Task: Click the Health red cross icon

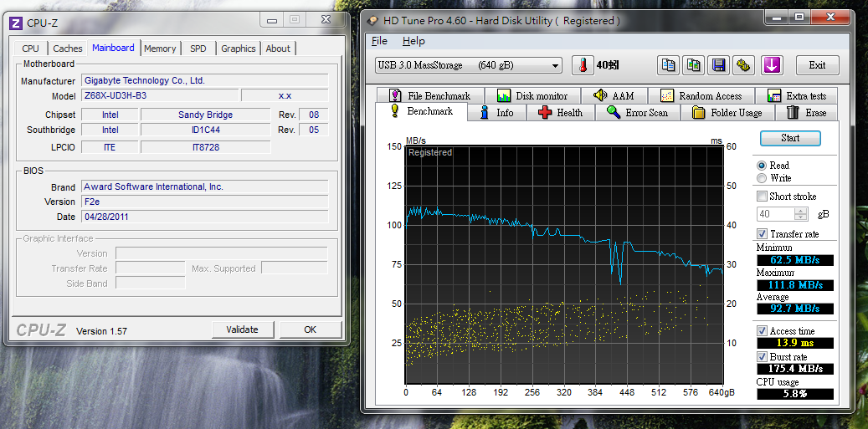Action: pos(545,112)
